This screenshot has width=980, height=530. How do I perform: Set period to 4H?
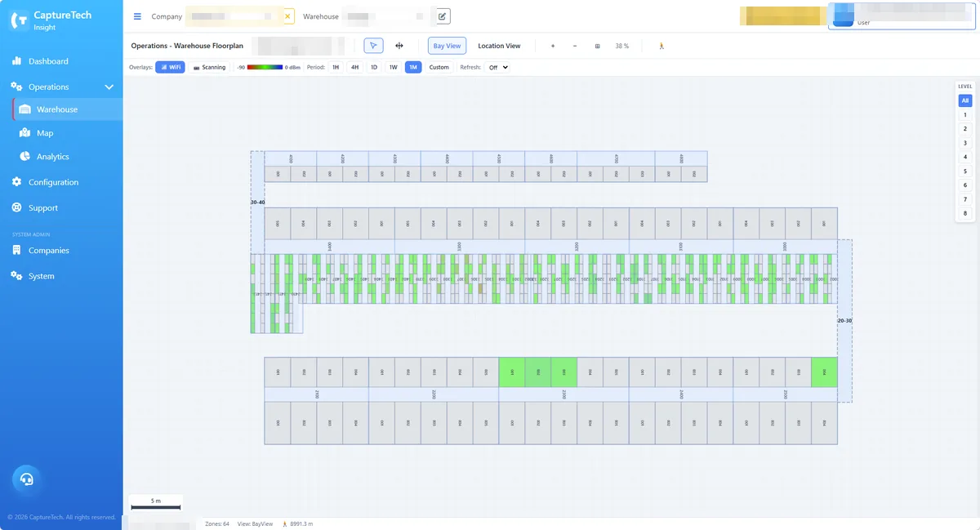[x=354, y=67]
